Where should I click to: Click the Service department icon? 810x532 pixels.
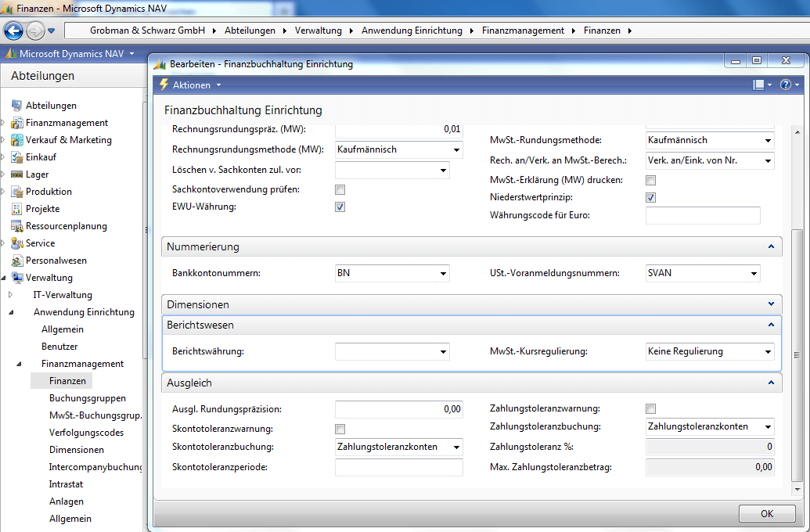click(x=17, y=243)
